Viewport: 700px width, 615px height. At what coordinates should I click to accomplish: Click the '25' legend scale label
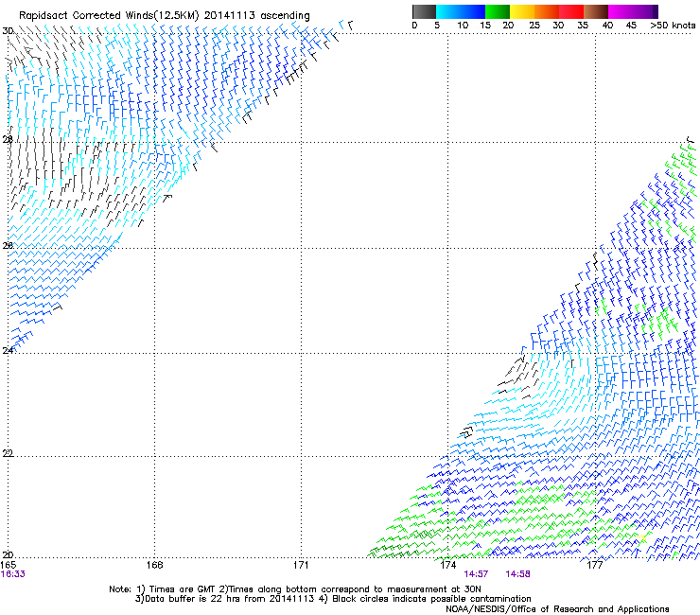pyautogui.click(x=534, y=26)
